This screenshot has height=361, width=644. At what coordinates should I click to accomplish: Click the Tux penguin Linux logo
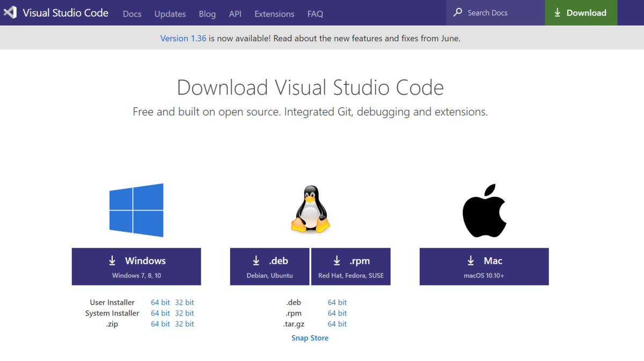tap(310, 209)
